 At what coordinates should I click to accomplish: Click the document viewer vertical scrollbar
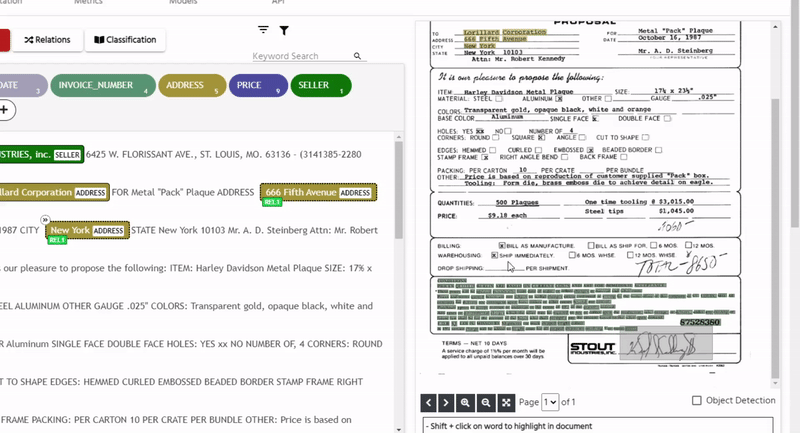(x=775, y=240)
